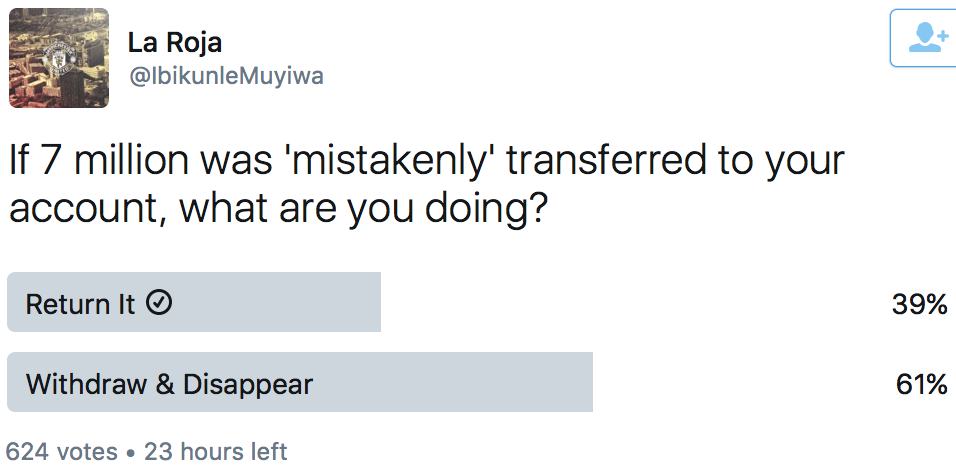
Task: Click the checkmark icon beside Return It
Action: point(158,302)
